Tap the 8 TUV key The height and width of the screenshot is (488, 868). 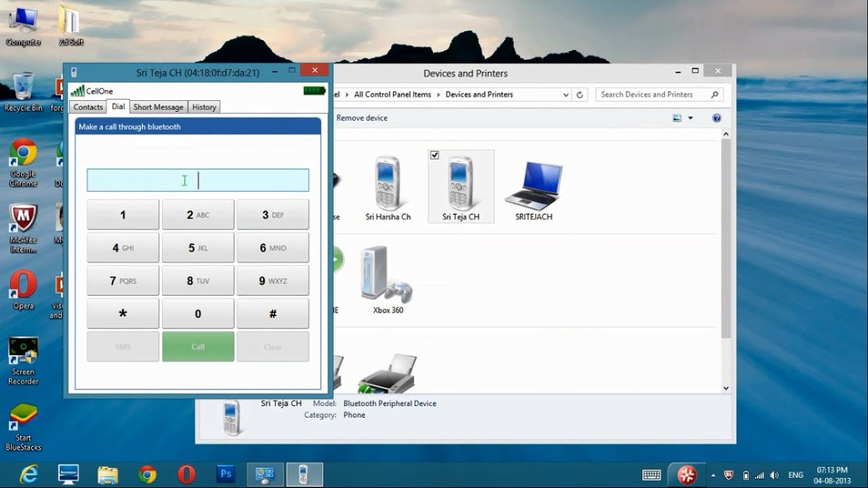pyautogui.click(x=198, y=281)
